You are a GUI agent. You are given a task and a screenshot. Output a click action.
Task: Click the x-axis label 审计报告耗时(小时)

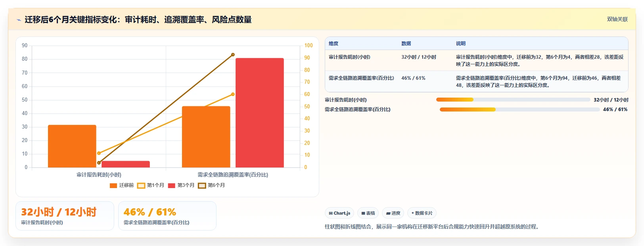point(99,175)
